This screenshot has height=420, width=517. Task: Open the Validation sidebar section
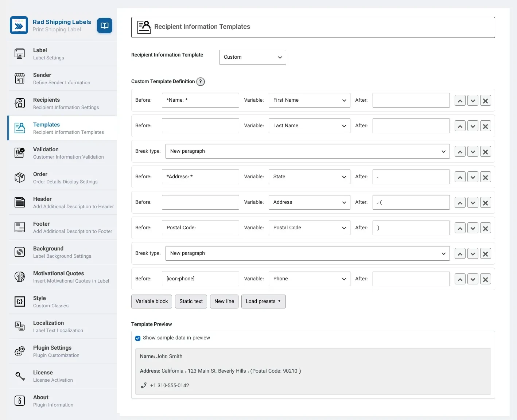point(62,153)
